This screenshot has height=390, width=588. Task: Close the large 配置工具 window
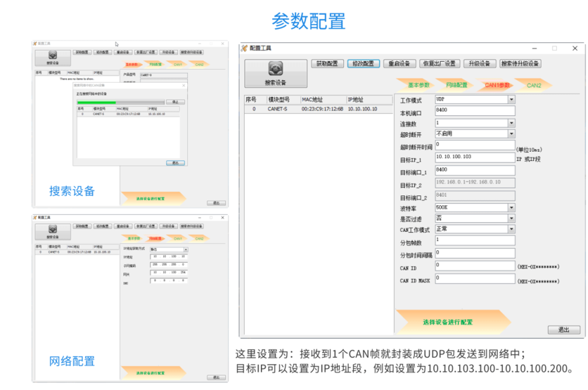coord(575,48)
